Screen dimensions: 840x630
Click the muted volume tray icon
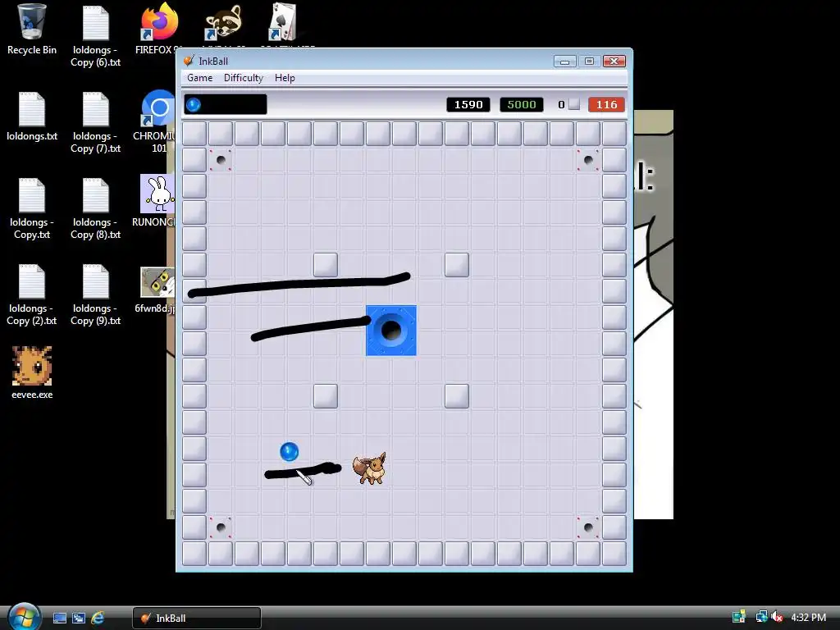(x=777, y=617)
